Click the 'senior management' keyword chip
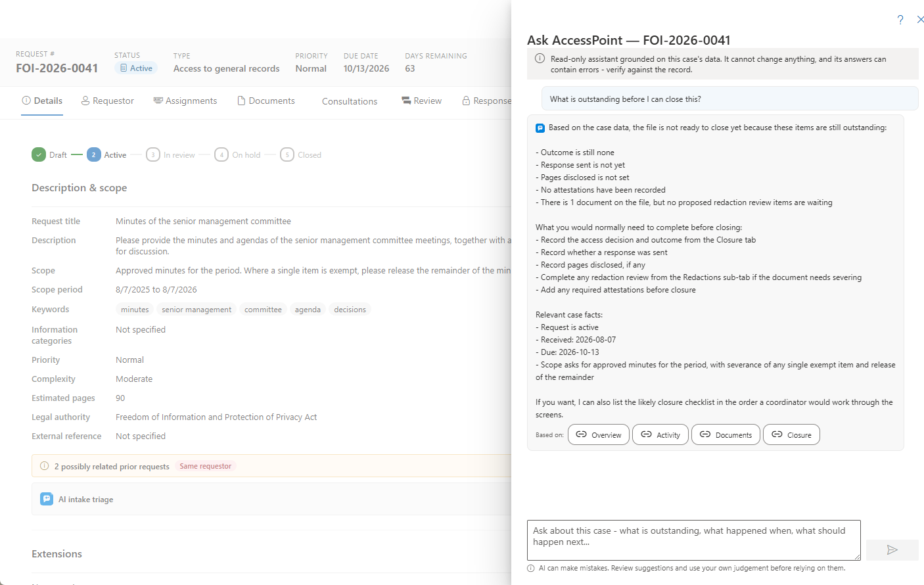The height and width of the screenshot is (585, 924). pos(196,310)
